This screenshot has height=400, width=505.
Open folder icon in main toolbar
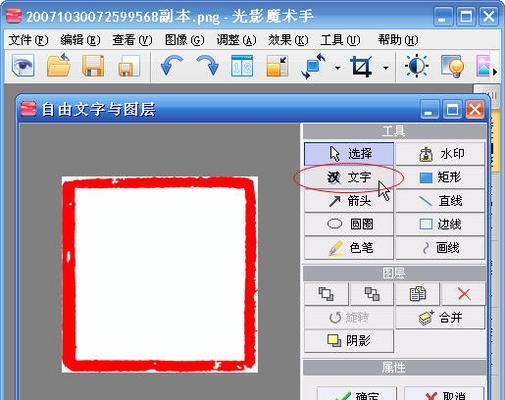point(59,66)
